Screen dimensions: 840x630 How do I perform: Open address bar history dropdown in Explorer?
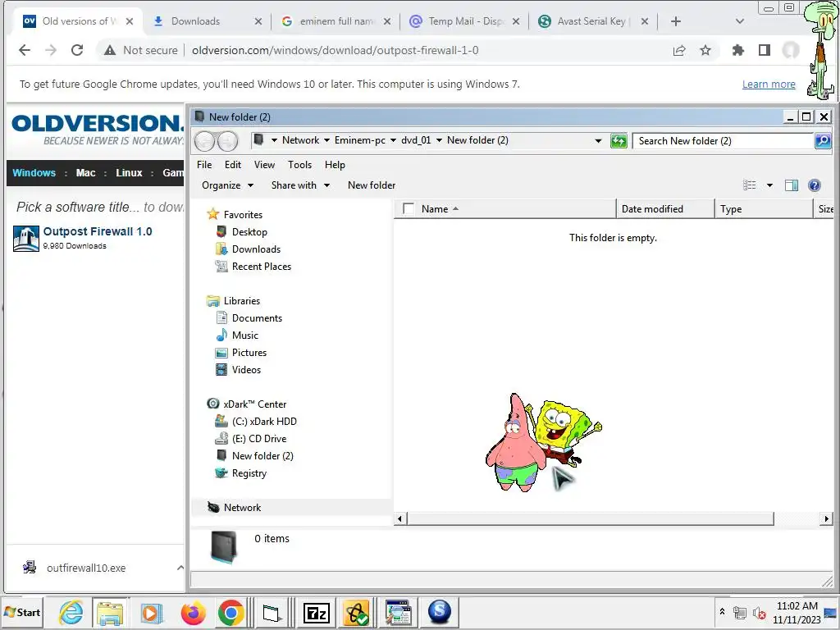click(598, 141)
